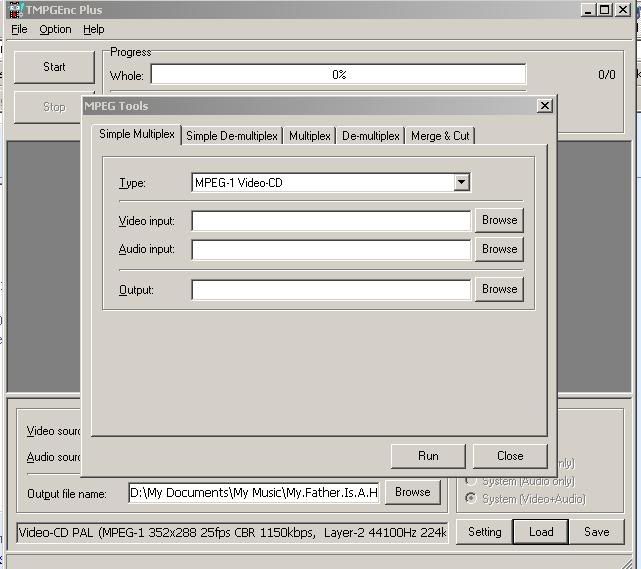641x569 pixels.
Task: Open the Merge & Cut tab
Action: click(x=440, y=136)
